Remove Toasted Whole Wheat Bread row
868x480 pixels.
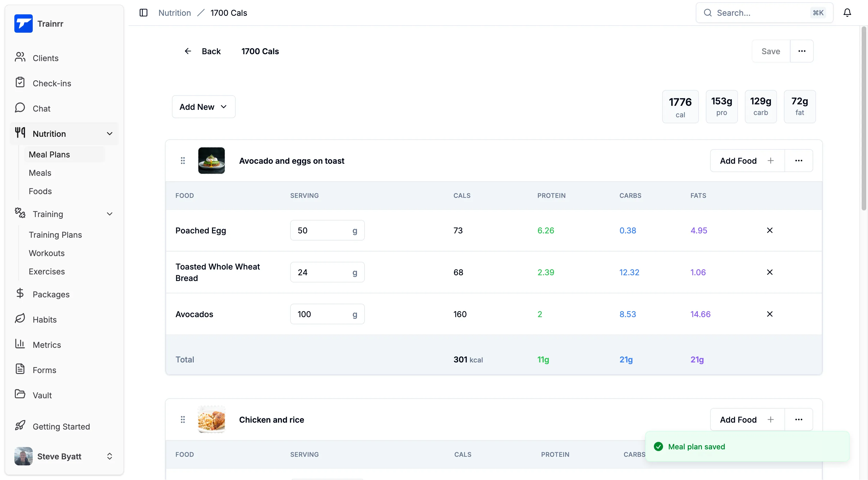[770, 272]
